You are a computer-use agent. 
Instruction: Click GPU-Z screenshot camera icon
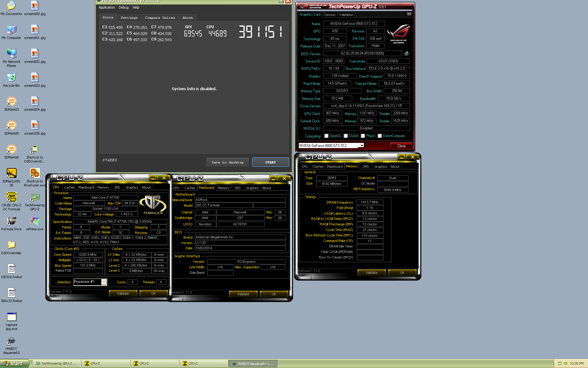(409, 14)
